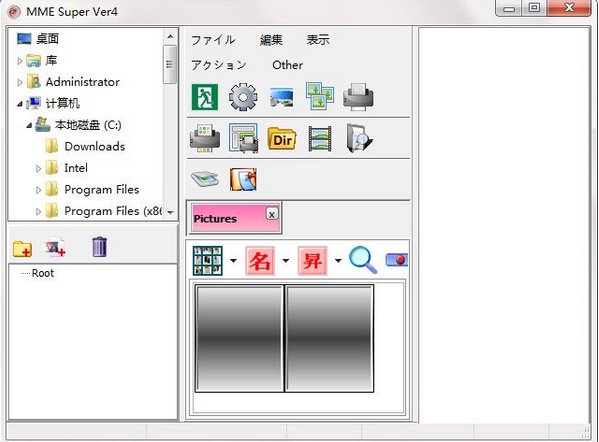Click the landscape picture icon

282,97
